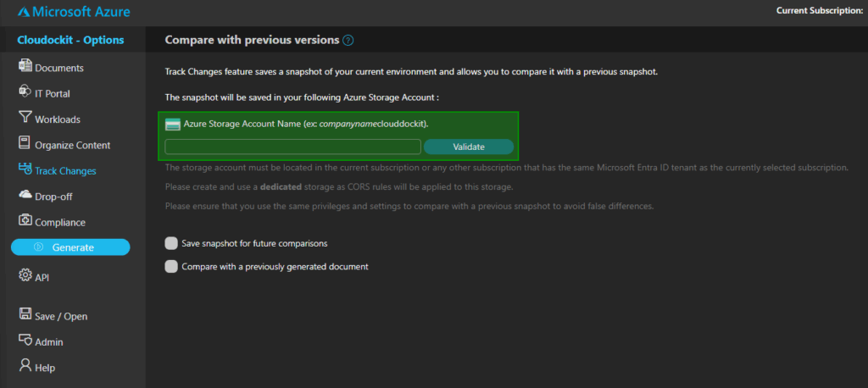Screen dimensions: 868x388
Task: Click the Azure storage account icon
Action: 172,125
